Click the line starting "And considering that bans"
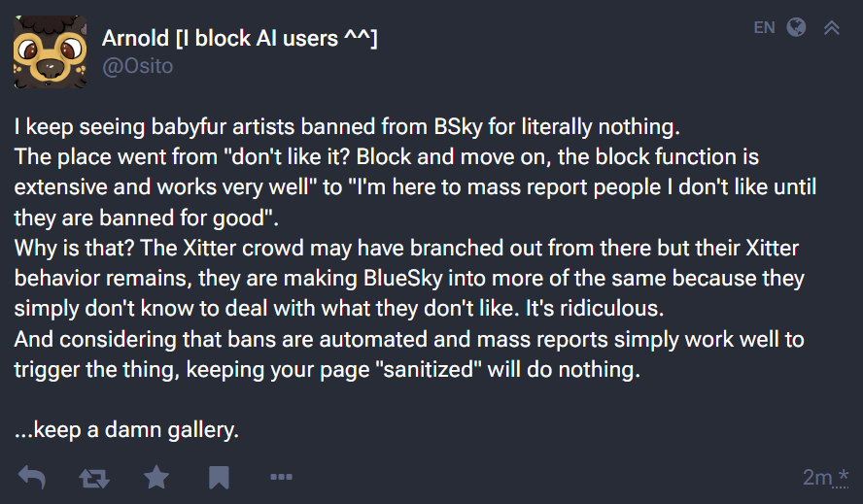The height and width of the screenshot is (504, 863). coord(408,340)
